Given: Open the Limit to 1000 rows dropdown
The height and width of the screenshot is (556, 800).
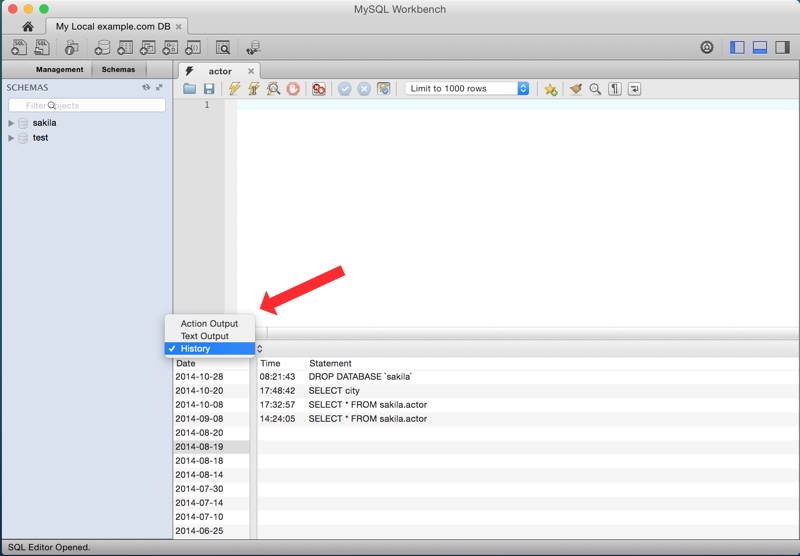Looking at the screenshot, I should click(467, 89).
